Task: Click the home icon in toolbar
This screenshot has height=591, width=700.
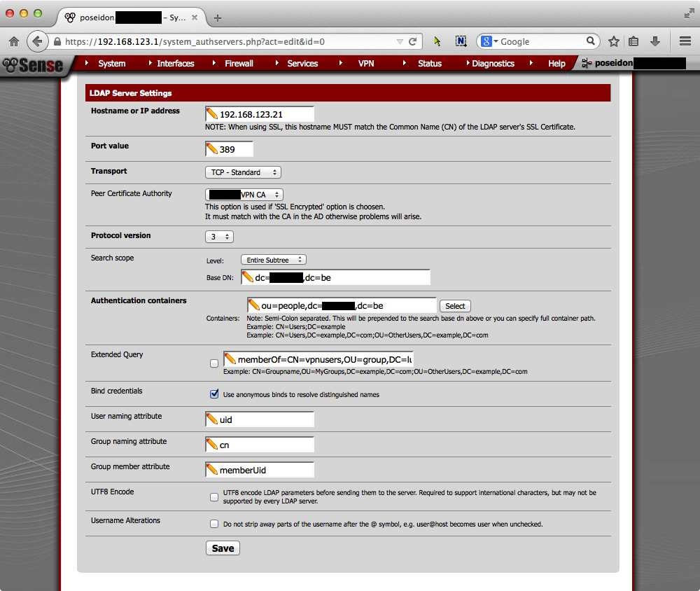Action: [x=14, y=41]
